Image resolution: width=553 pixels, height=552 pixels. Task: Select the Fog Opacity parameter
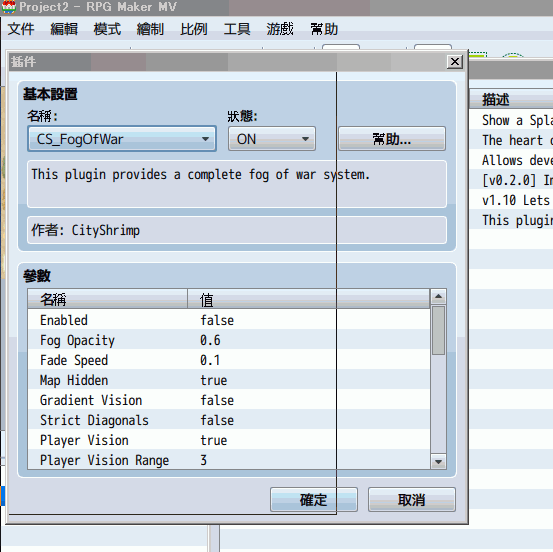229,340
